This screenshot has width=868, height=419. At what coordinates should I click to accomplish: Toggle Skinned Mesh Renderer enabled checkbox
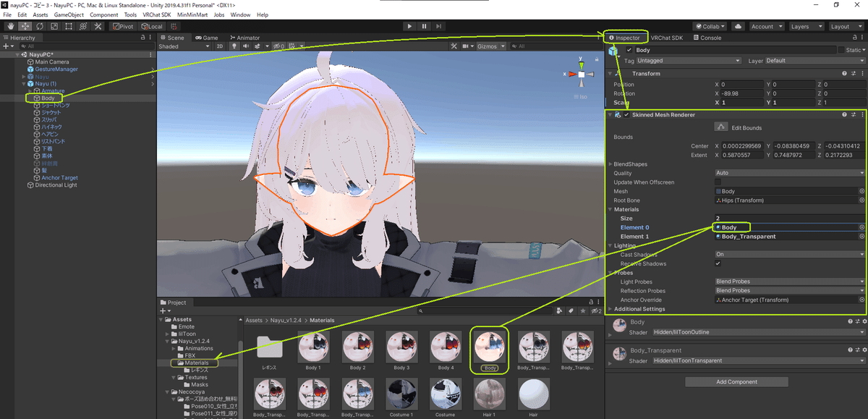click(626, 114)
